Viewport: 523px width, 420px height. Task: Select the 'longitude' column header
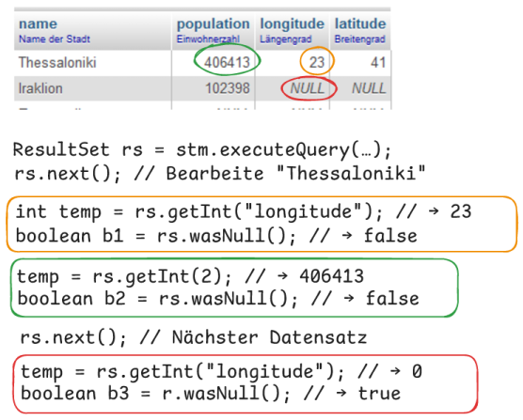point(293,24)
